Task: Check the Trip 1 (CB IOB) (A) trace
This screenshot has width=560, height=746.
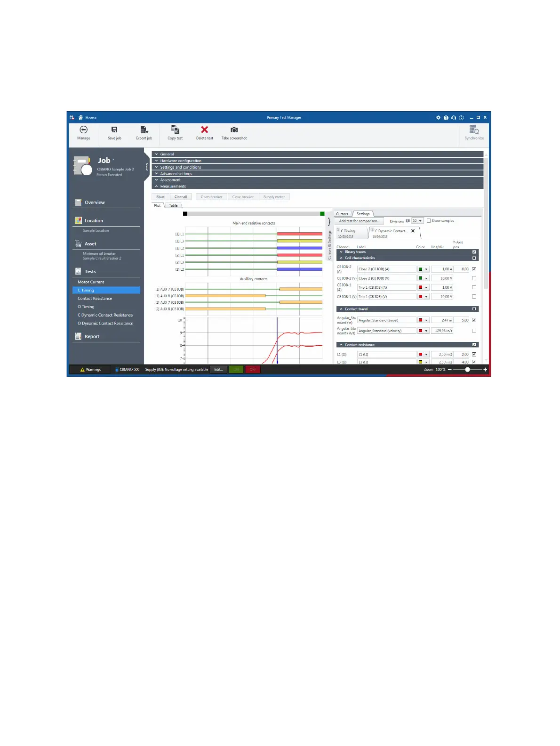Action: coord(474,287)
